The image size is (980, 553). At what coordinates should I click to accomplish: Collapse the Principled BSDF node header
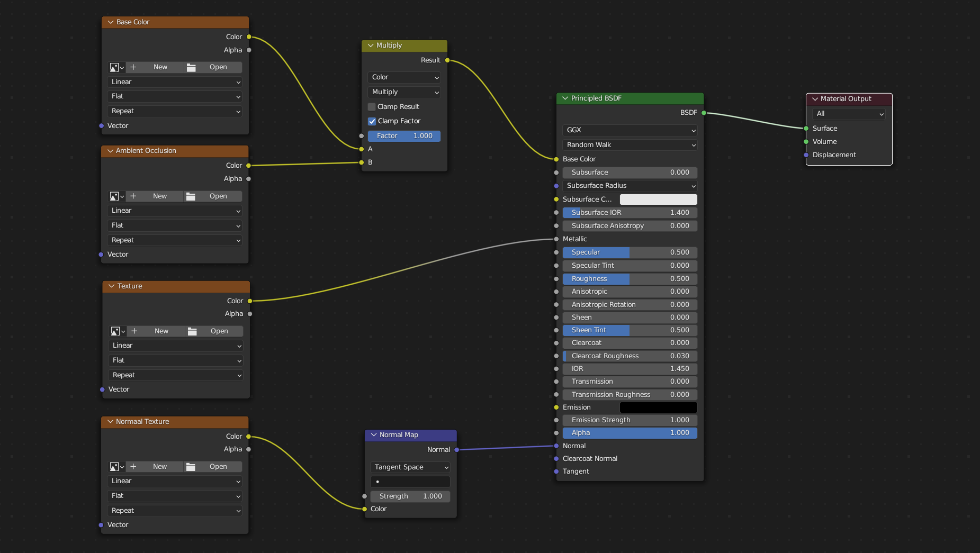pos(566,98)
